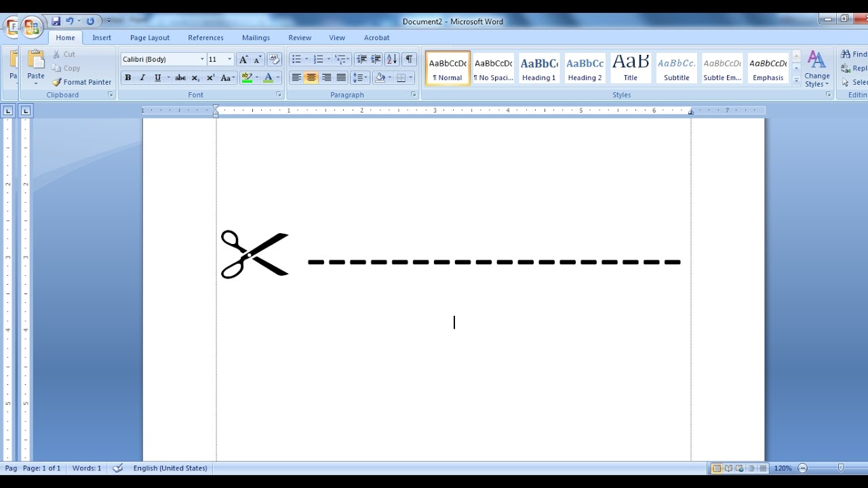Click the Sort icon

[392, 60]
